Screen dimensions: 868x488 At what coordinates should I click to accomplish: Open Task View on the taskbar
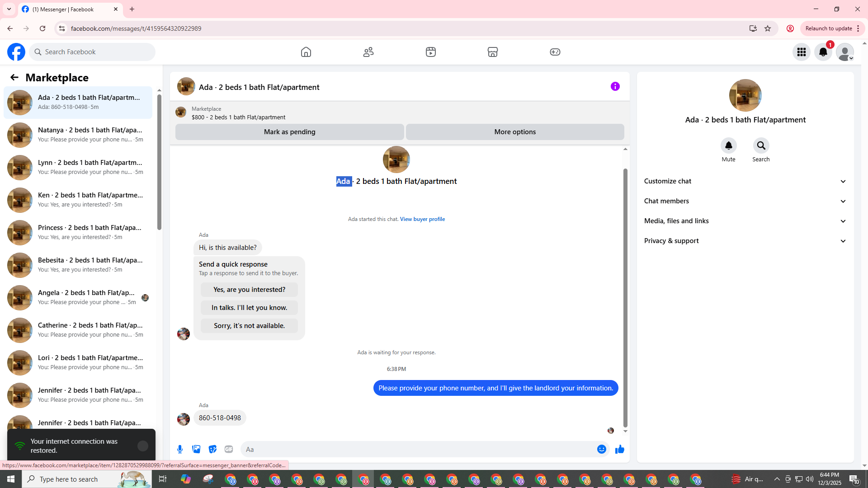[x=163, y=479]
